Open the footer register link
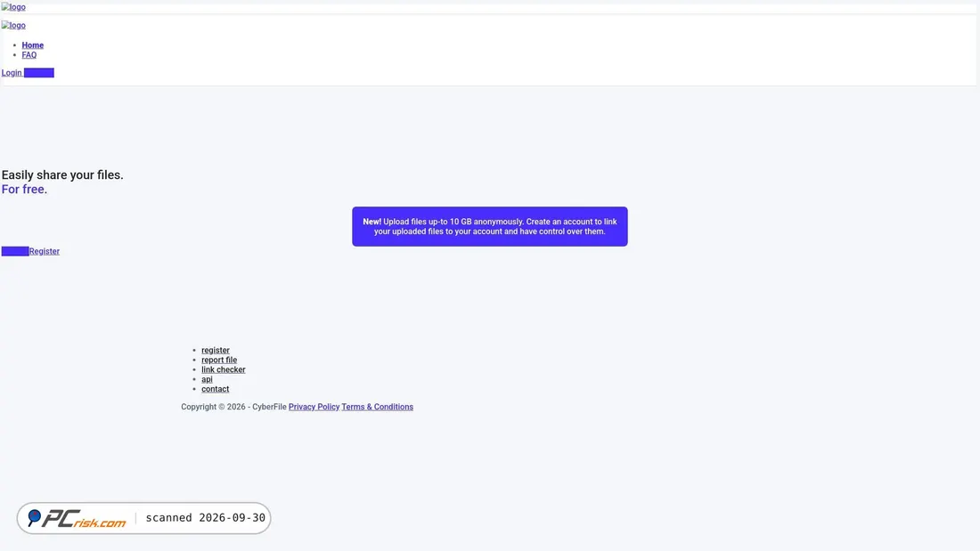Screen dimensions: 980x551 (x=215, y=350)
